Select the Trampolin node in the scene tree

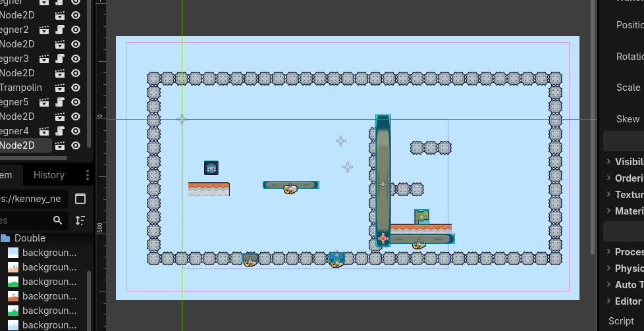click(21, 88)
